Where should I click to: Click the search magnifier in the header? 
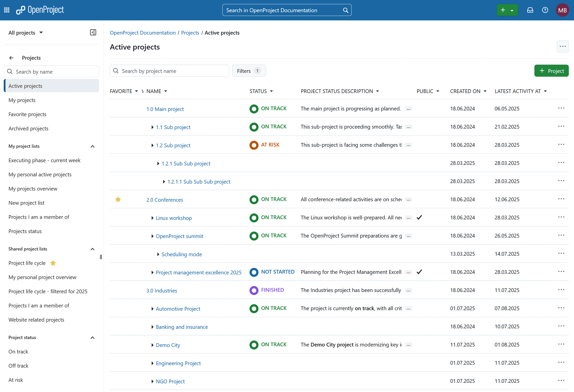click(345, 10)
